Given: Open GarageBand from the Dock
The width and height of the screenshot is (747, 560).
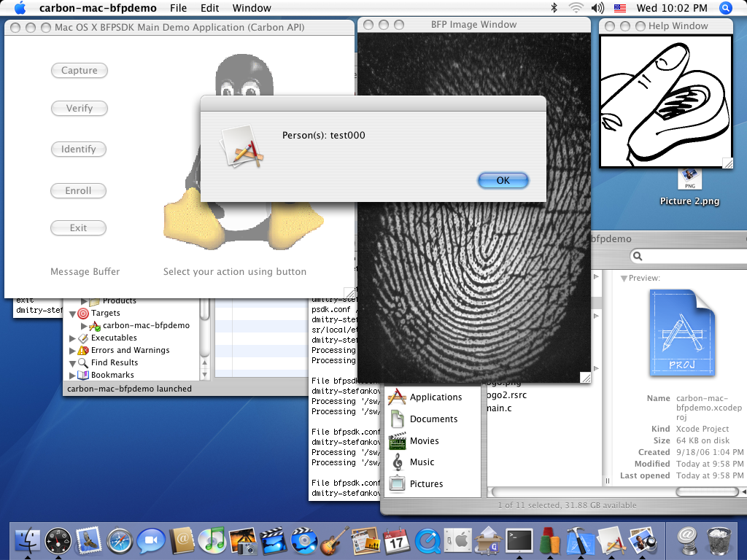Looking at the screenshot, I should 334,541.
